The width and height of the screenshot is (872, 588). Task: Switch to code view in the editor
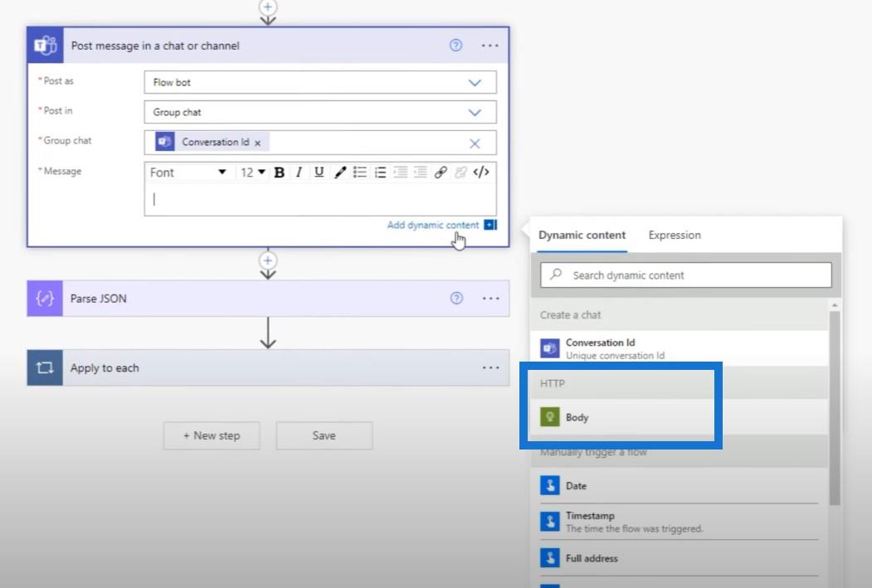[481, 173]
